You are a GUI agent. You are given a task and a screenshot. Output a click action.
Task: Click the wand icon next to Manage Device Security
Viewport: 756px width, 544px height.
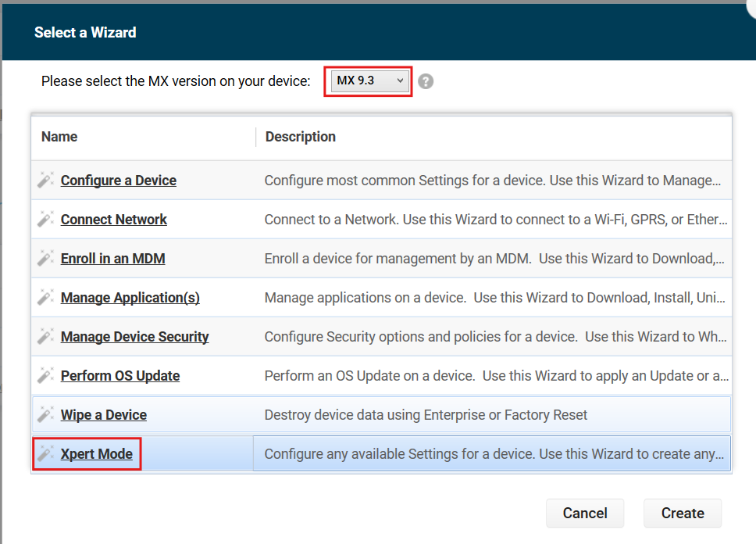pyautogui.click(x=45, y=336)
